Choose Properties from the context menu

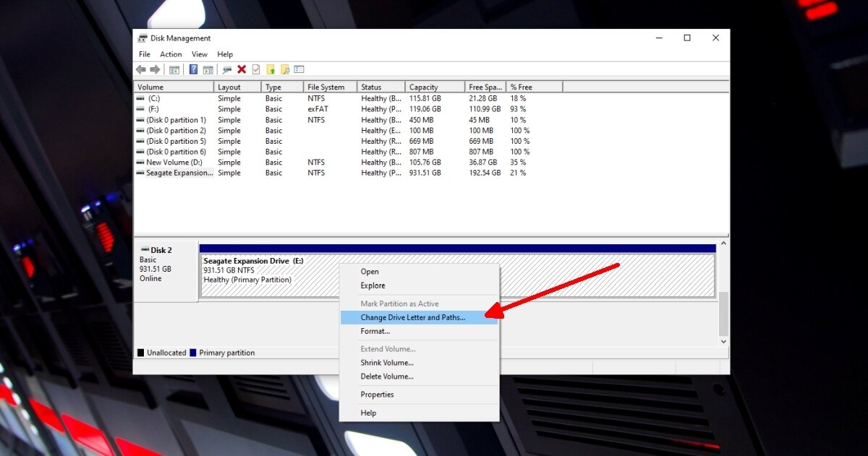pos(377,395)
